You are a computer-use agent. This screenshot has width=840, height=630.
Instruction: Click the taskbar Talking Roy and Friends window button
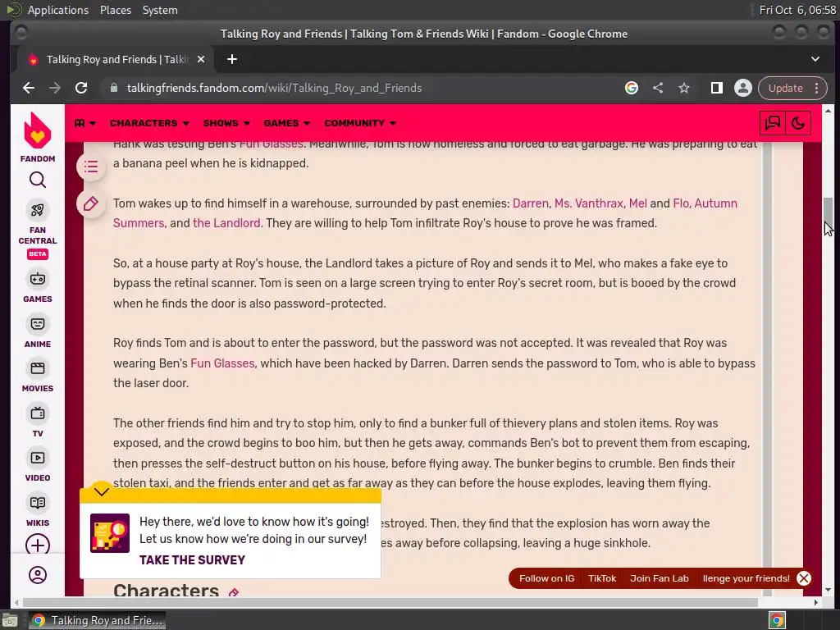click(97, 620)
